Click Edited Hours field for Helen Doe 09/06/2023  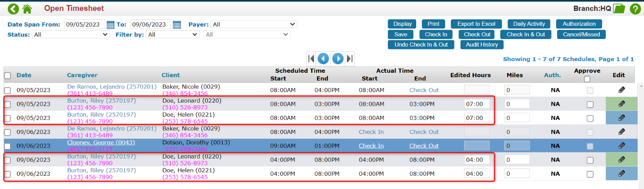click(x=477, y=174)
